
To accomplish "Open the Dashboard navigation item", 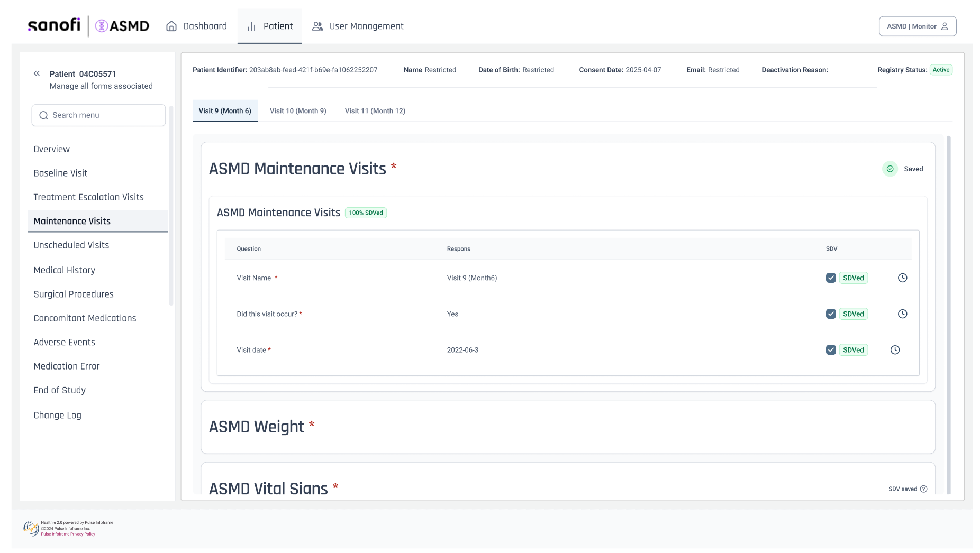I will point(196,26).
